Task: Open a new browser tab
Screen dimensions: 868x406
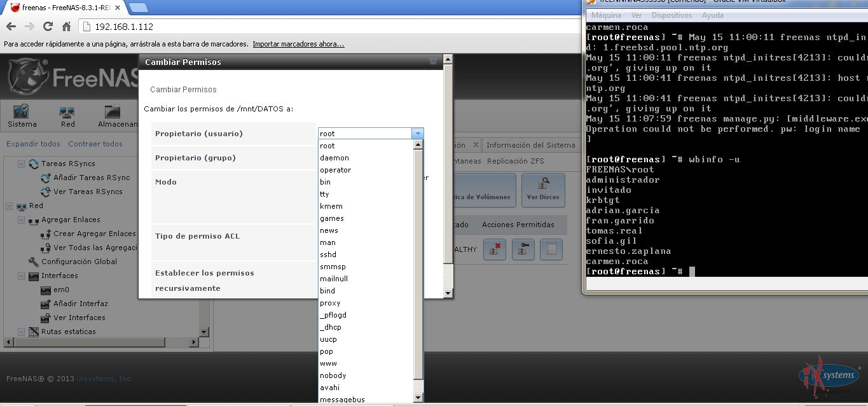Action: (x=138, y=8)
